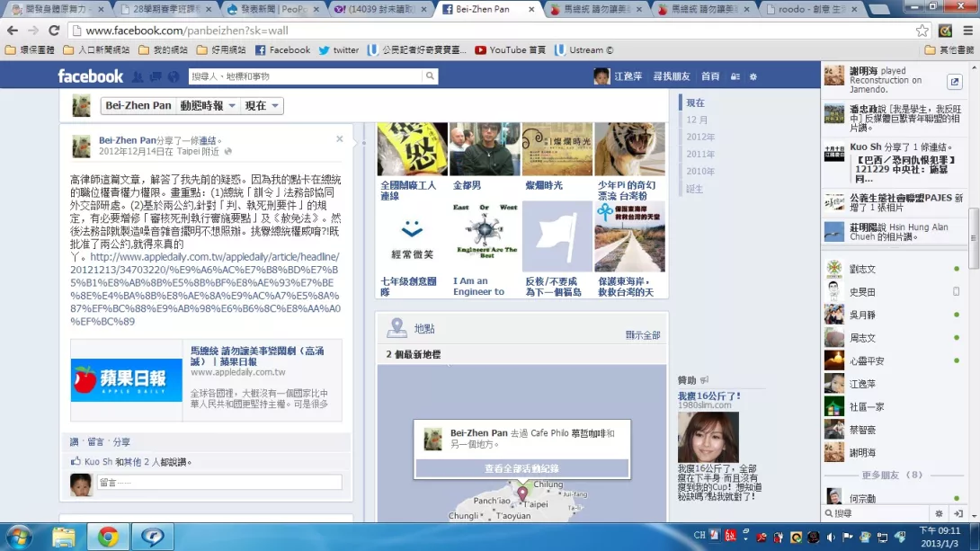The width and height of the screenshot is (980, 551).
Task: Open the 人口新聞網站 bookmarks folder
Action: pyautogui.click(x=97, y=50)
